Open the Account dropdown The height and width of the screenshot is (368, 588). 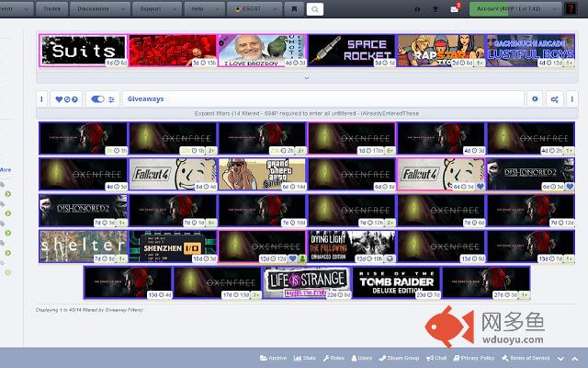(515, 8)
